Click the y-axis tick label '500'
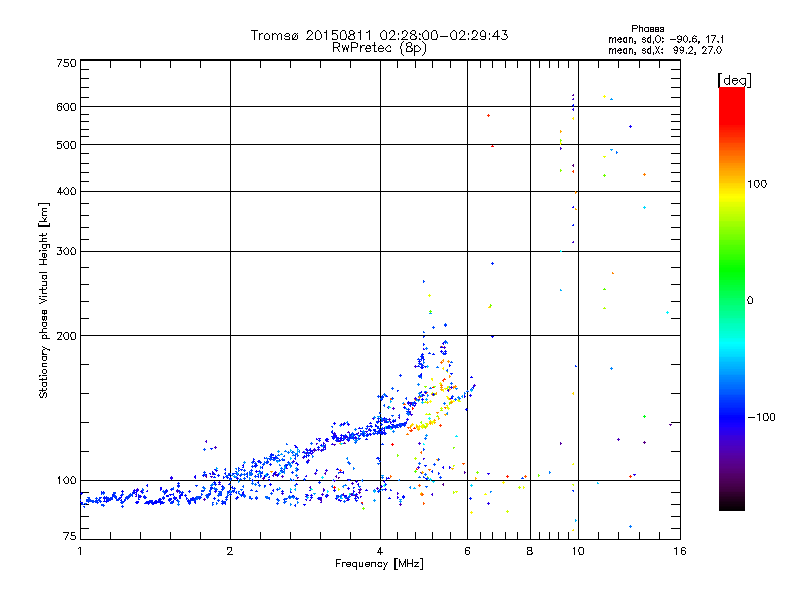 [x=66, y=145]
